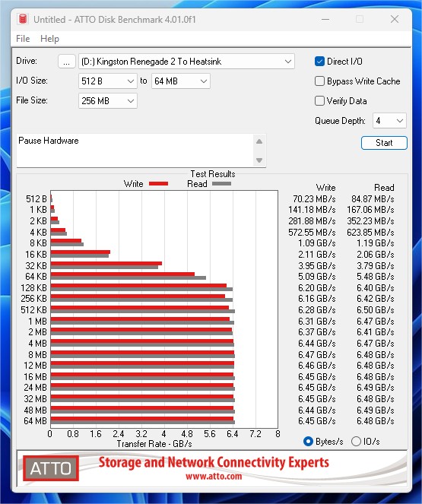
Task: Click the gray Read legend swatch
Action: pos(221,184)
